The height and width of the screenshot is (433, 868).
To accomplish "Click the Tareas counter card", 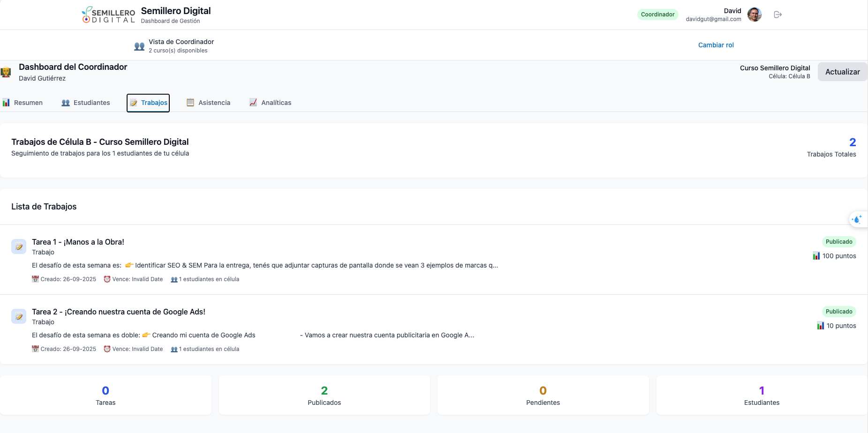I will click(106, 395).
